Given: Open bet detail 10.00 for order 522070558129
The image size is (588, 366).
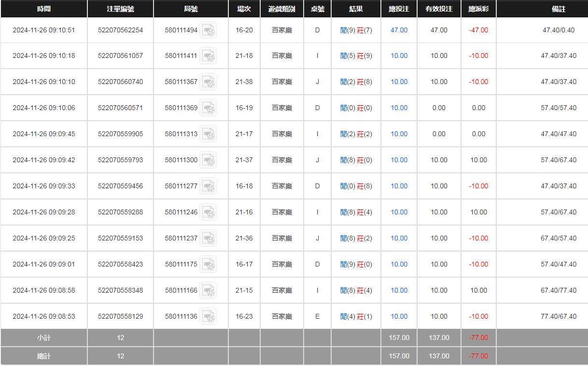Looking at the screenshot, I should 399,316.
